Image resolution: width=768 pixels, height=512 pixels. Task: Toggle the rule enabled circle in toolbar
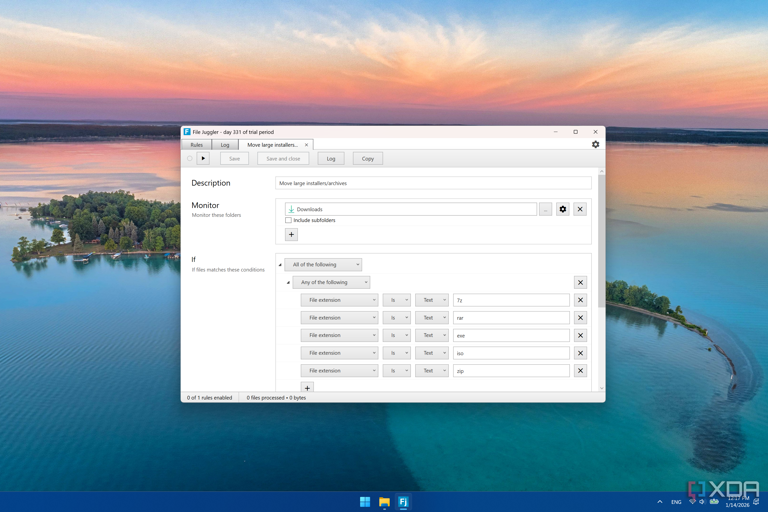click(190, 158)
